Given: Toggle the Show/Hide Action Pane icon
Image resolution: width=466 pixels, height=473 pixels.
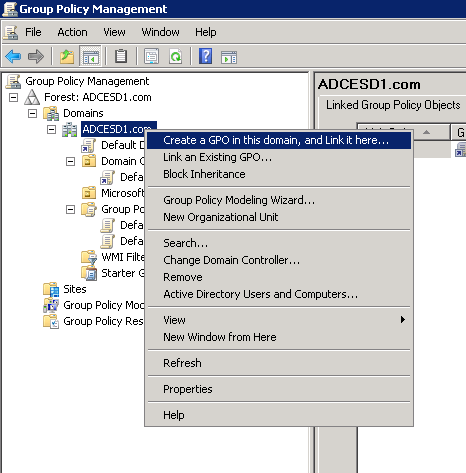Looking at the screenshot, I should coord(229,58).
